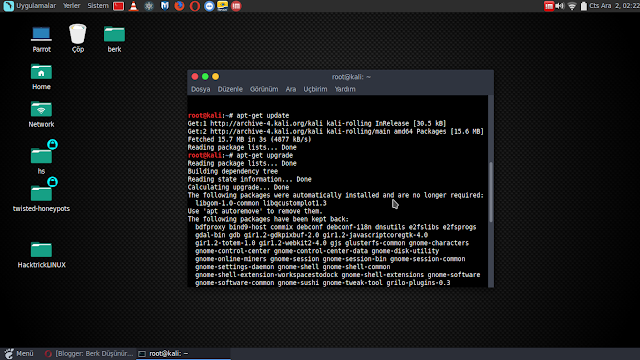Open the Dosya menu in terminal
The height and width of the screenshot is (360, 640).
coord(200,89)
